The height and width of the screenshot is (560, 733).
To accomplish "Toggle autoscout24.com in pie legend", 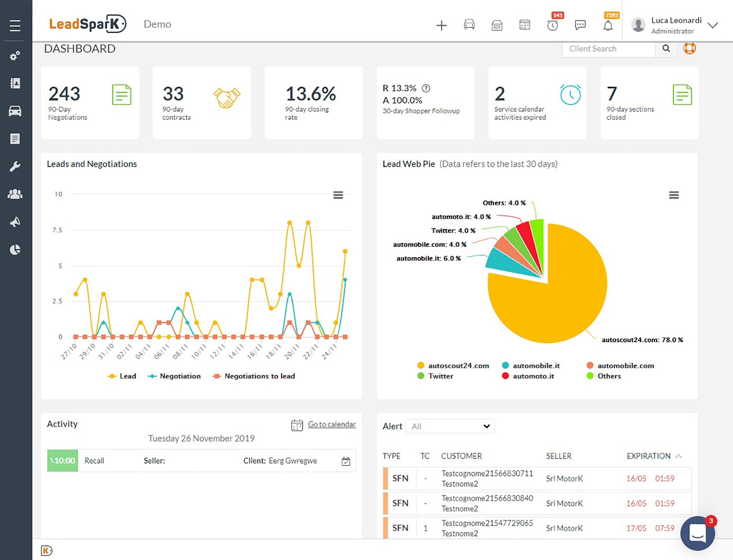I will click(x=453, y=365).
